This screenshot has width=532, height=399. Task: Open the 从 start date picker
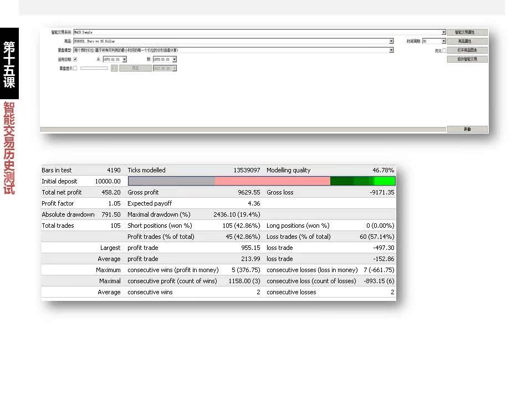click(x=124, y=59)
